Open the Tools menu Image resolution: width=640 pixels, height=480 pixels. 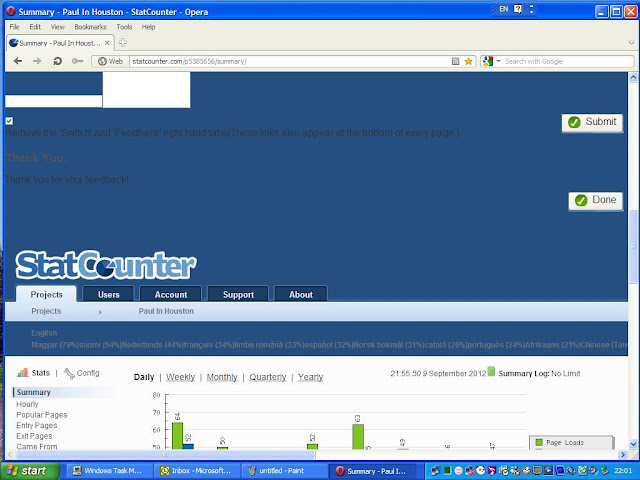(x=124, y=27)
